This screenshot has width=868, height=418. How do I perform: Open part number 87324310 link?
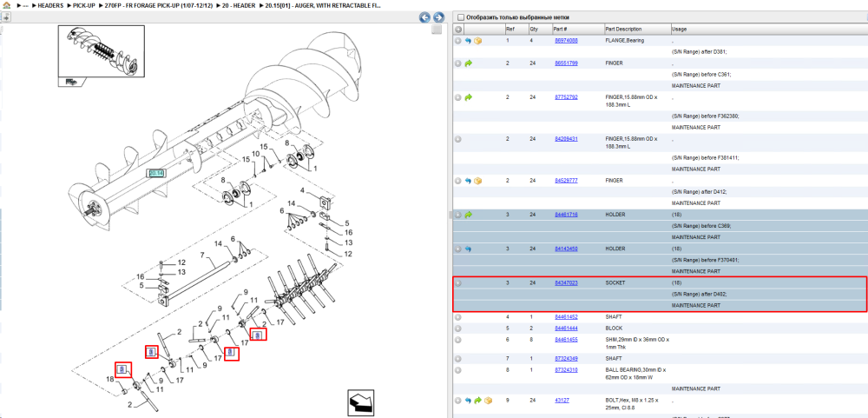click(566, 370)
